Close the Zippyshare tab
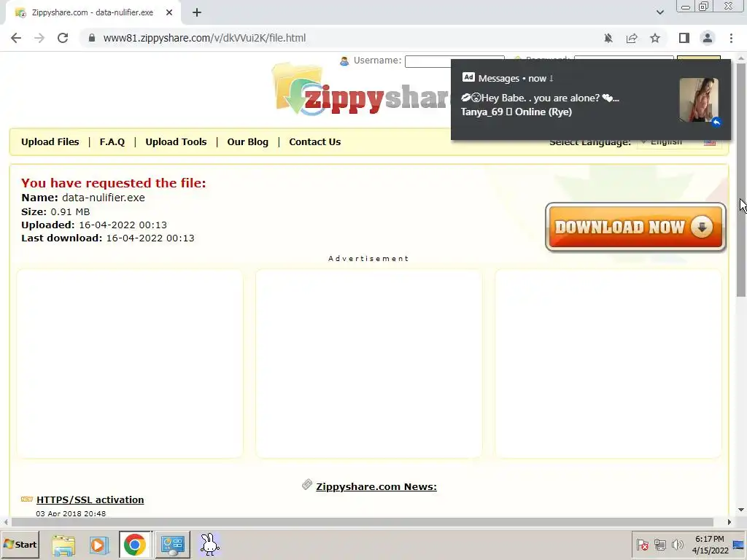747x560 pixels. tap(169, 13)
